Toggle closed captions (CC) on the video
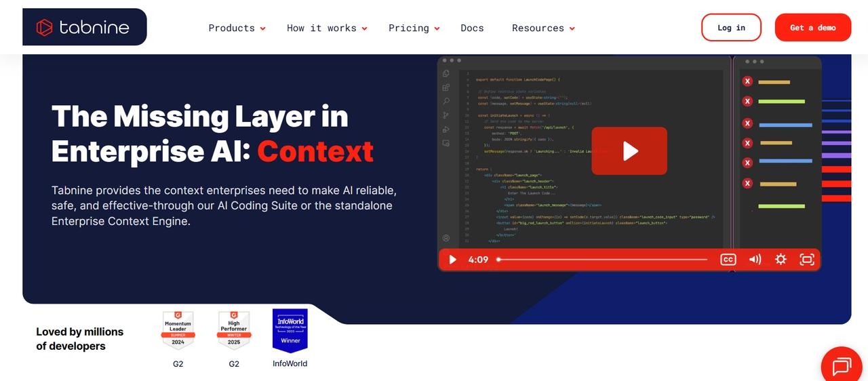The width and height of the screenshot is (868, 381). tap(728, 260)
